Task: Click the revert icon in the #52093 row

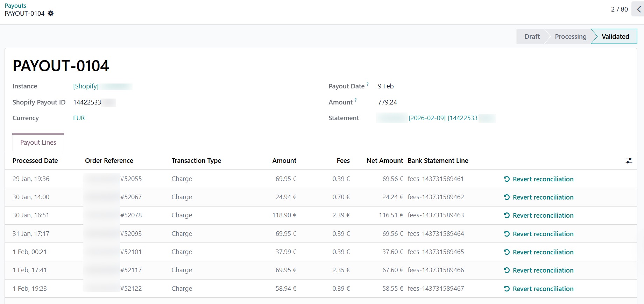Action: 507,234
